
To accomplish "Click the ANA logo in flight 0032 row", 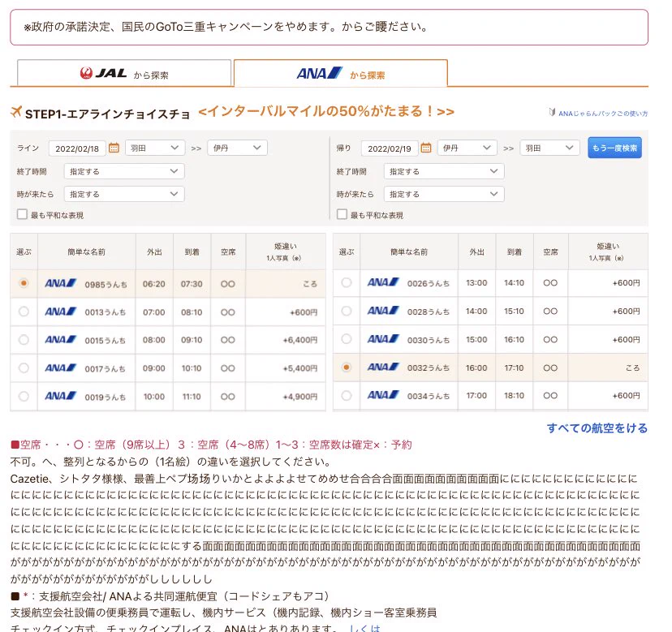I will (x=383, y=368).
